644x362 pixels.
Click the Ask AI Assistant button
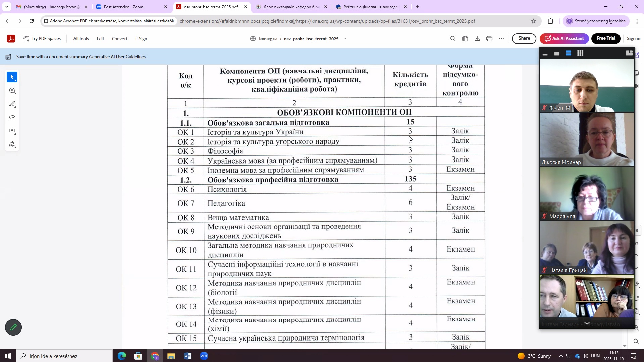[564, 39]
